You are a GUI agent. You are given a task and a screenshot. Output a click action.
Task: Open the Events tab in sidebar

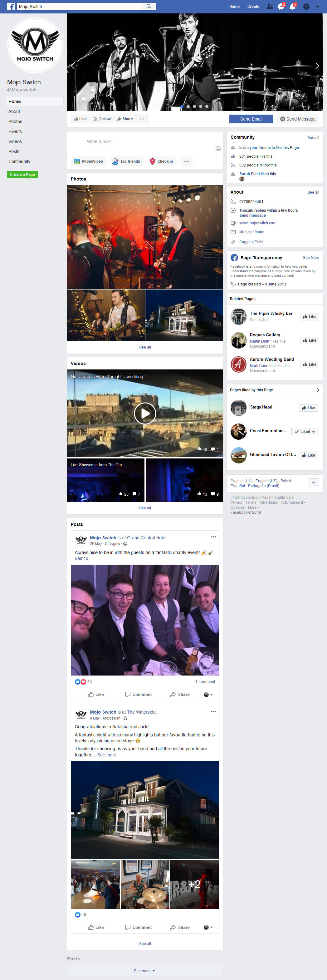click(x=15, y=131)
